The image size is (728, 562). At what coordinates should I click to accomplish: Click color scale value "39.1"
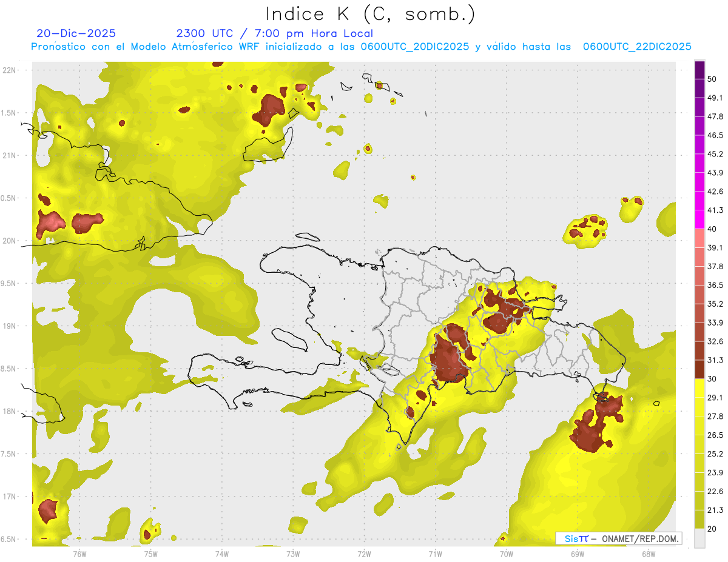715,247
